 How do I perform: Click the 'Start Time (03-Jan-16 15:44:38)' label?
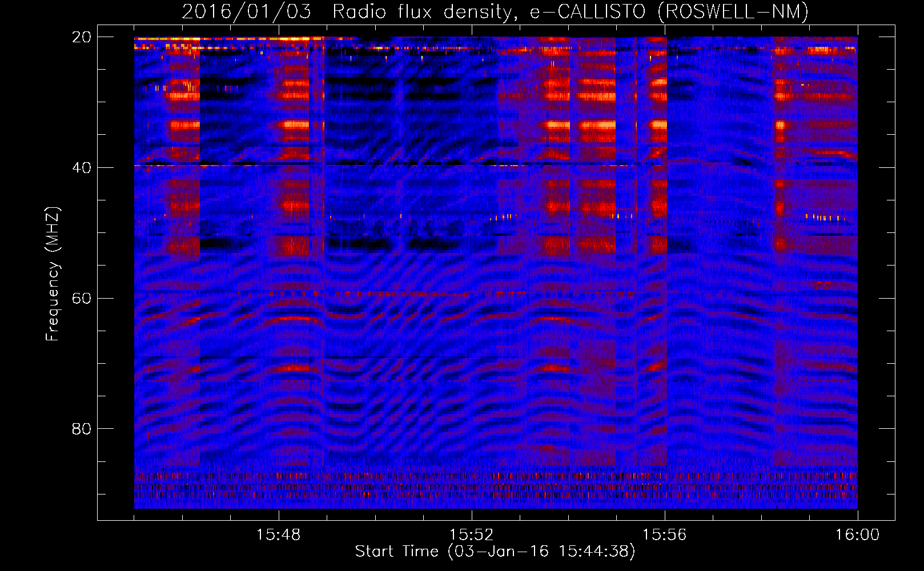[x=495, y=552]
